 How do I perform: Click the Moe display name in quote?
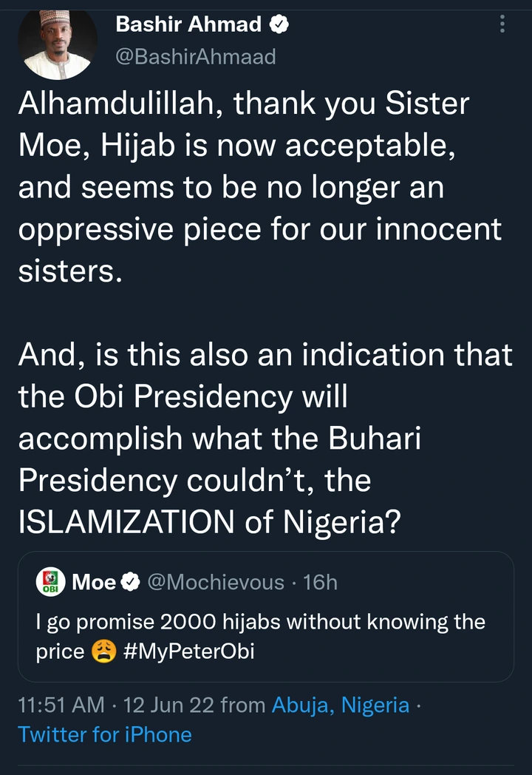(94, 583)
